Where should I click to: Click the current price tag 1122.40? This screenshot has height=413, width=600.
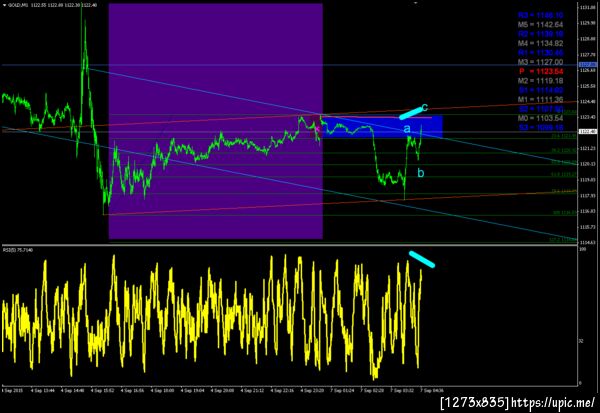pyautogui.click(x=588, y=132)
